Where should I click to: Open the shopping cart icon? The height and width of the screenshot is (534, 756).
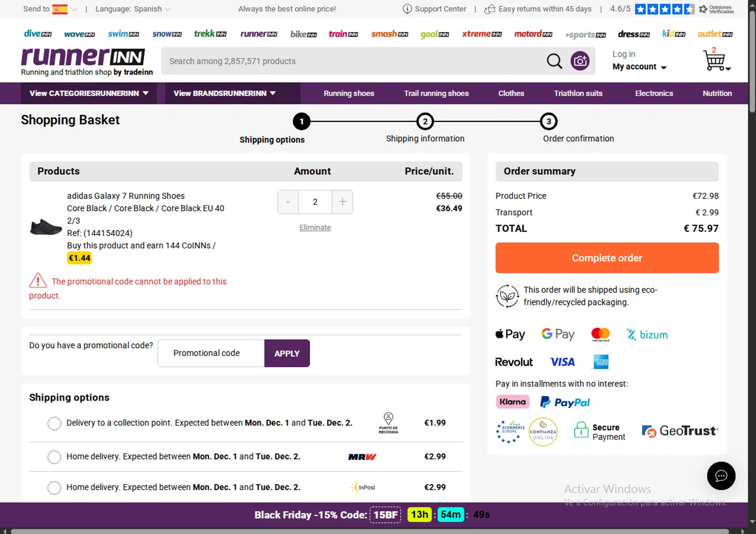(x=715, y=61)
